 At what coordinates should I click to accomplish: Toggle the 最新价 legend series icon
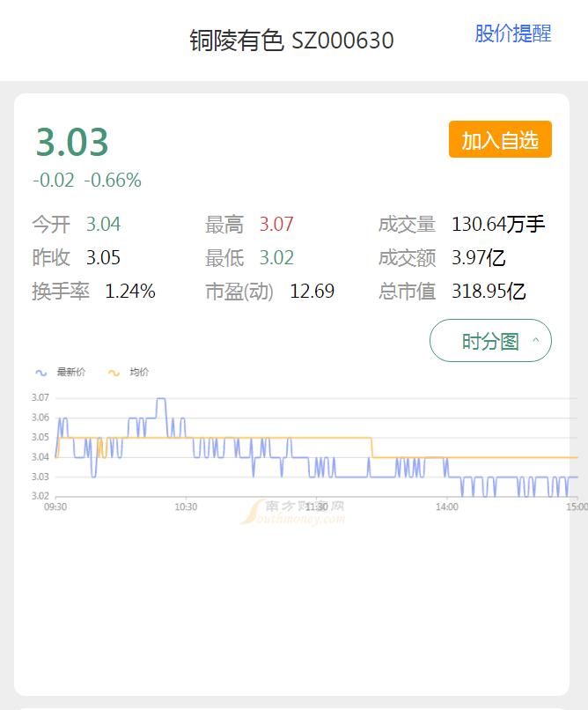(41, 373)
